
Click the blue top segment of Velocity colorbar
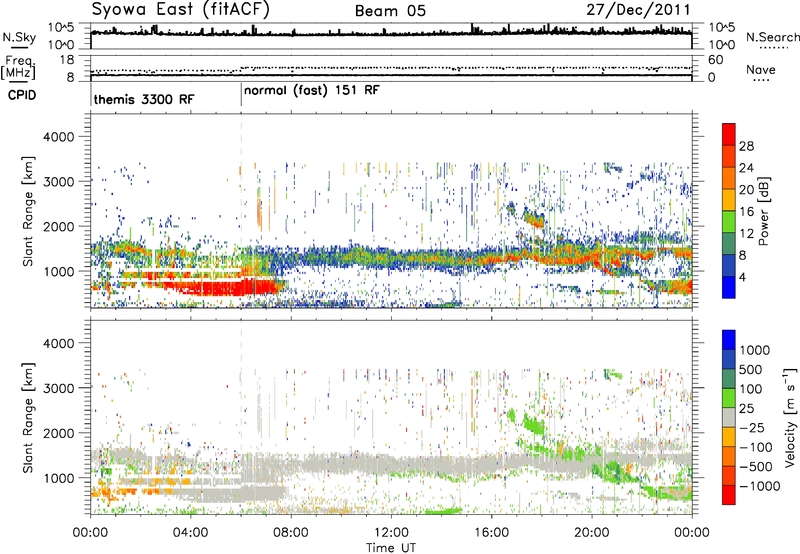(729, 340)
